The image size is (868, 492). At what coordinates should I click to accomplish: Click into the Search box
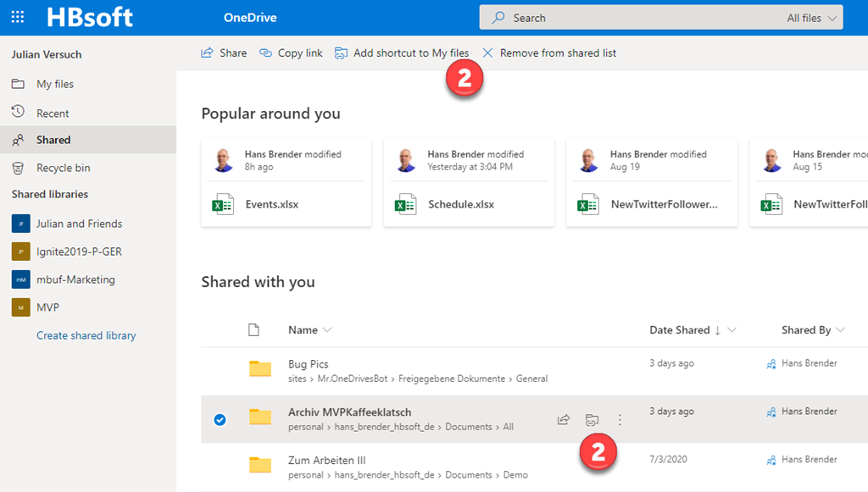tap(636, 18)
